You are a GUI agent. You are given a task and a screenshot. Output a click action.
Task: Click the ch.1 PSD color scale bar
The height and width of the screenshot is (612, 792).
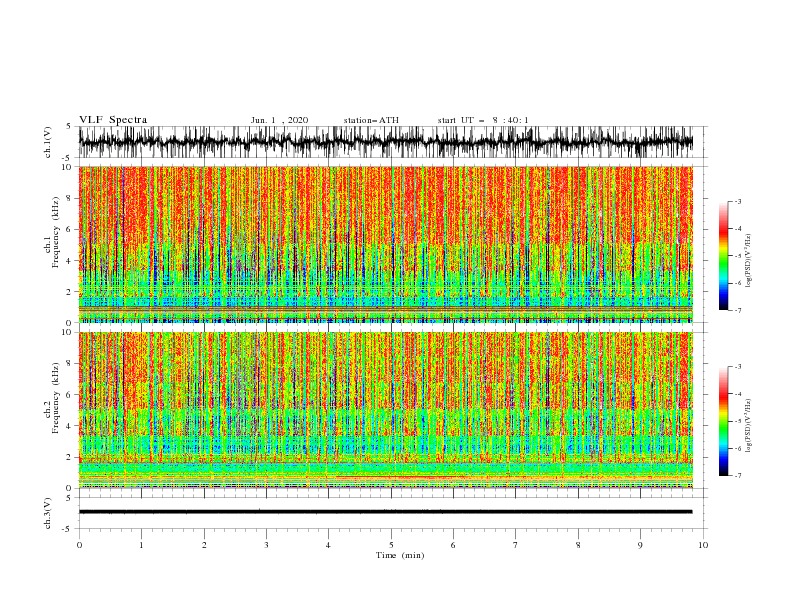point(723,256)
